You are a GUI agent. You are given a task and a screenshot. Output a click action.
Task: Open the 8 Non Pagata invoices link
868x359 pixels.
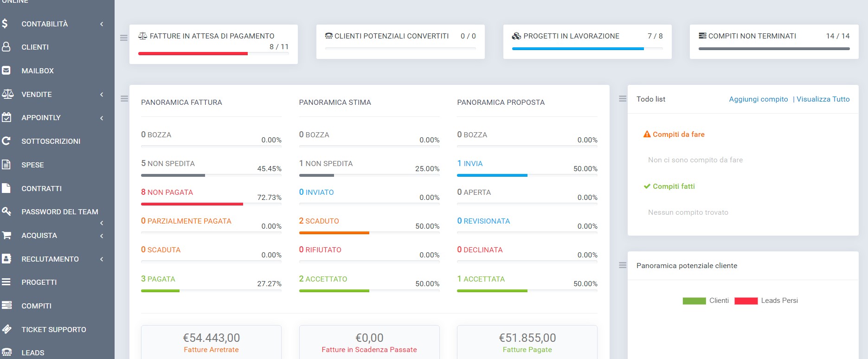click(167, 192)
